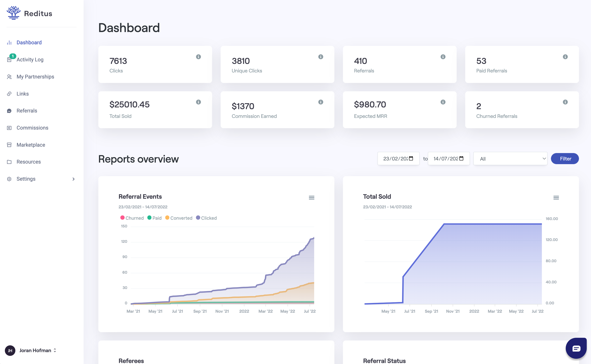Open Marketplace from the sidebar

31,145
